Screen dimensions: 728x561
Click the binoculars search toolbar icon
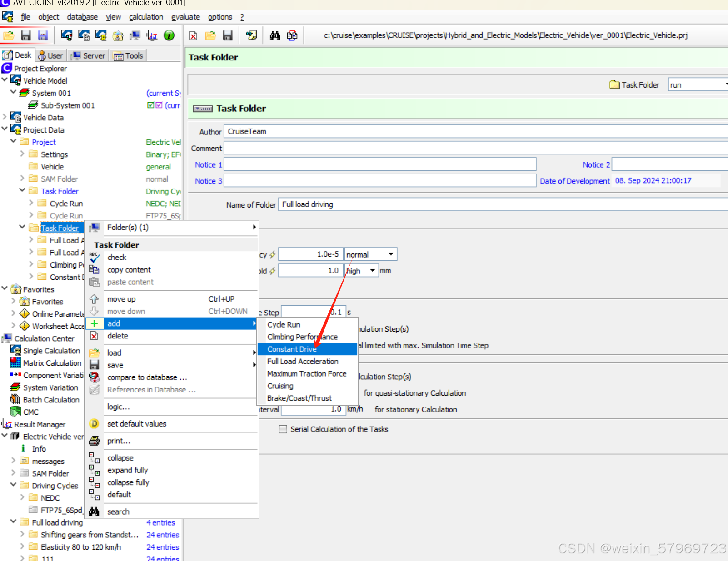[275, 35]
